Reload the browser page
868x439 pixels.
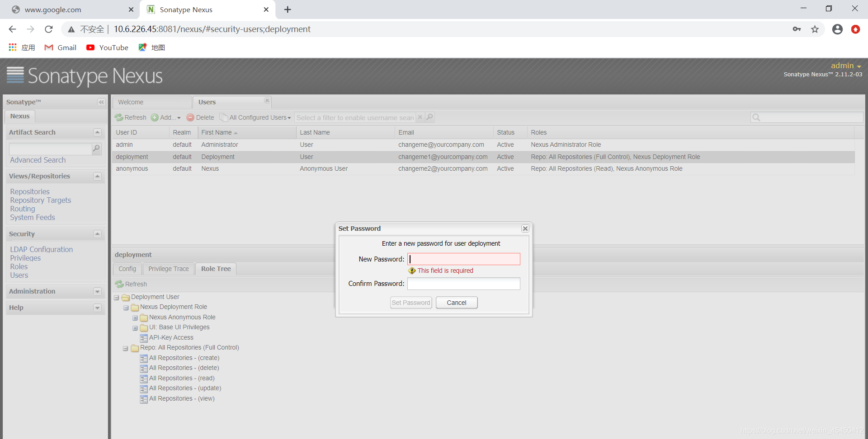(x=49, y=29)
